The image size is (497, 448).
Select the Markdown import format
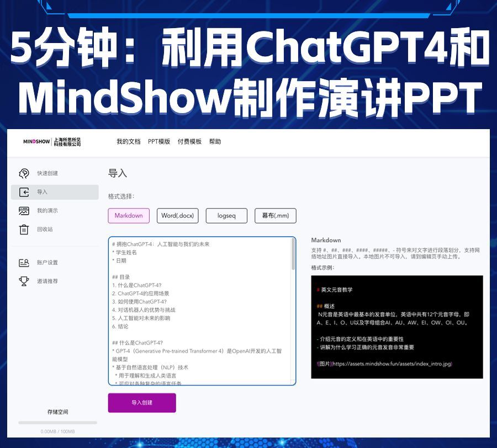(128, 216)
